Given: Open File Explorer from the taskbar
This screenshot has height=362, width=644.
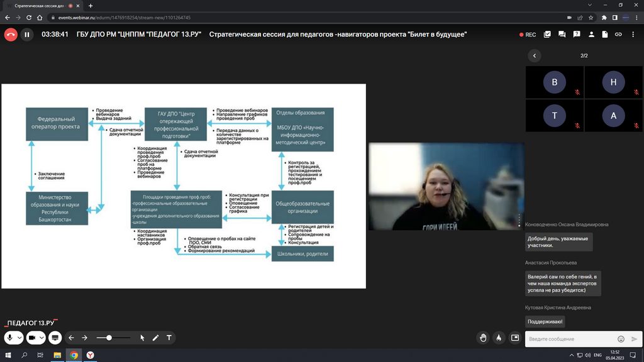Looking at the screenshot, I should click(57, 355).
